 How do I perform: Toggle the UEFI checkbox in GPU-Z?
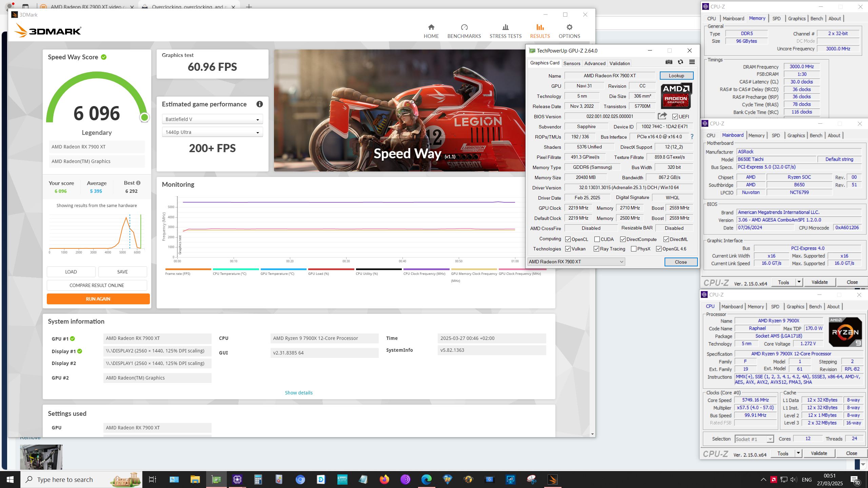point(675,117)
